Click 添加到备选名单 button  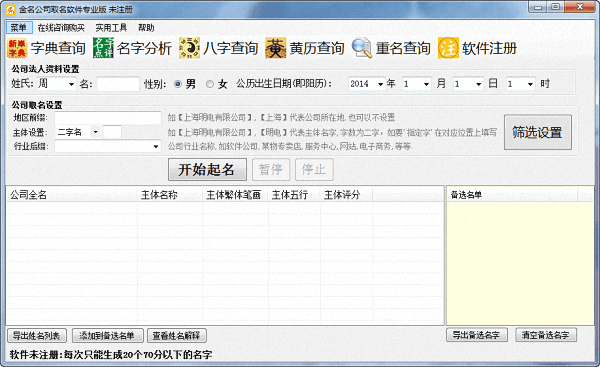pos(107,336)
